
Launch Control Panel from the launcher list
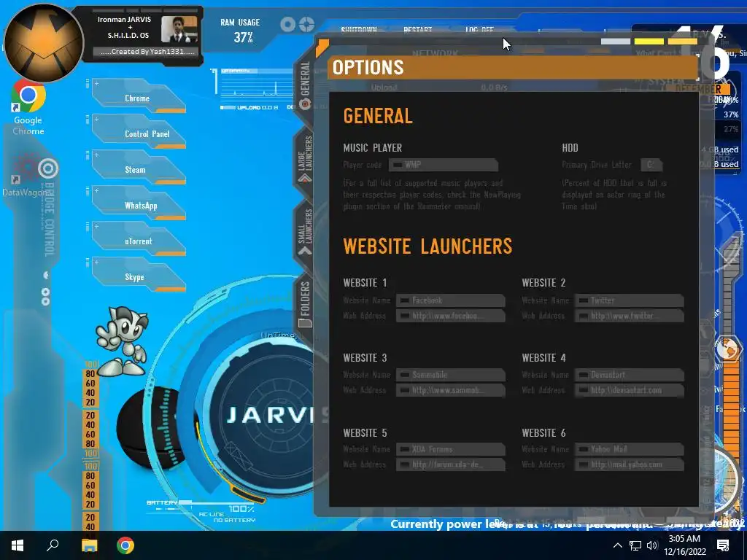pos(138,133)
